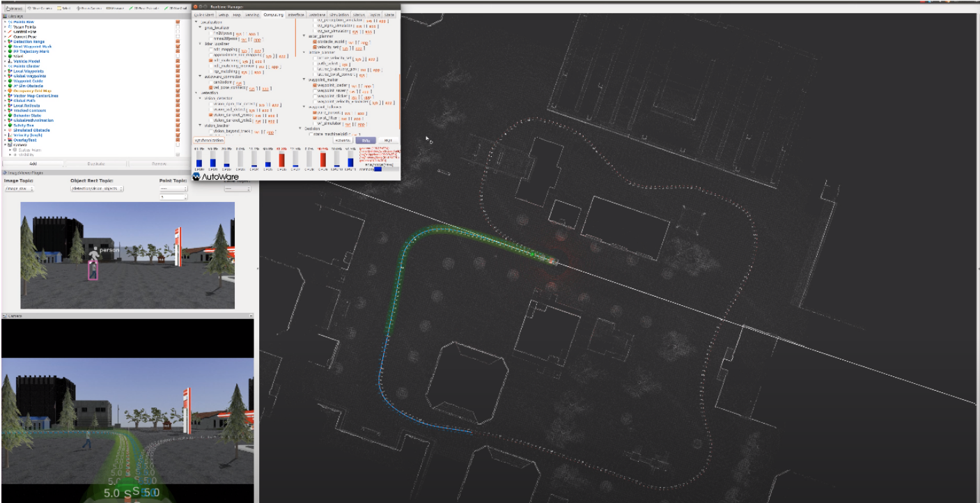Viewport: 980px width, 503px height.
Task: Uncheck the Safety Box display checkbox
Action: click(x=178, y=125)
